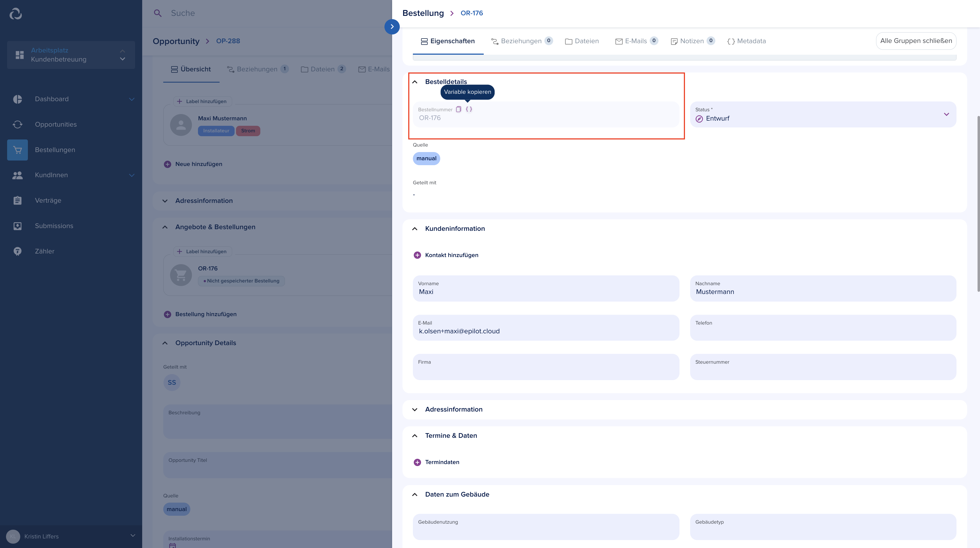Screen dimensions: 980x548
Task: Click the SS shared-with avatar
Action: pyautogui.click(x=172, y=383)
